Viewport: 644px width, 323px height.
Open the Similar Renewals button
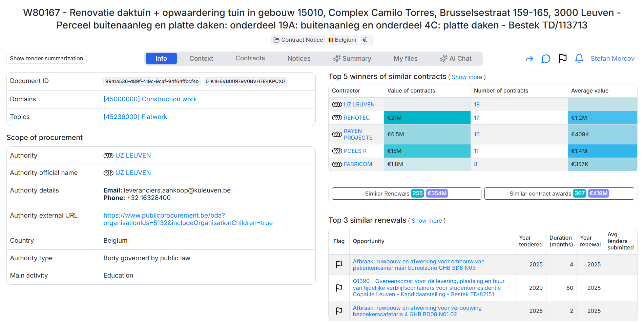[x=407, y=194]
